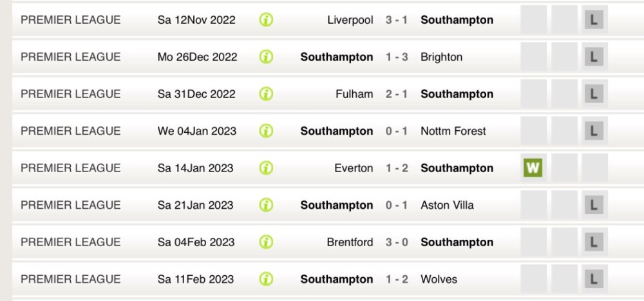Show info for Southampton vs Wolves match
Image resolution: width=644 pixels, height=301 pixels.
(x=266, y=279)
